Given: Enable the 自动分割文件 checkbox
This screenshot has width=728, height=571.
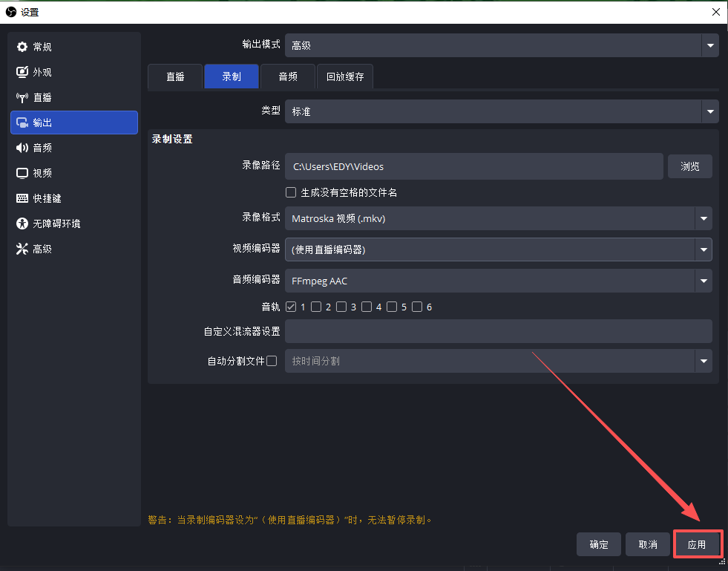Looking at the screenshot, I should (x=272, y=361).
